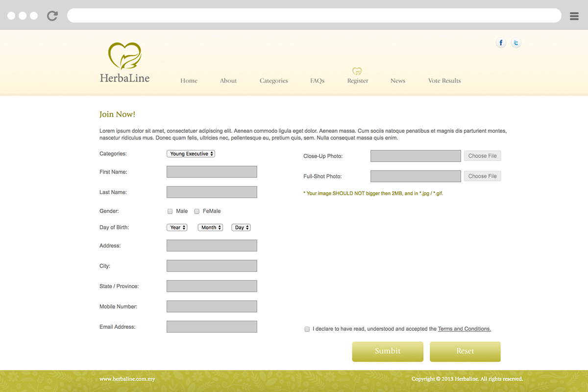Open the browser hamburger menu
588x392 pixels.
click(x=574, y=16)
